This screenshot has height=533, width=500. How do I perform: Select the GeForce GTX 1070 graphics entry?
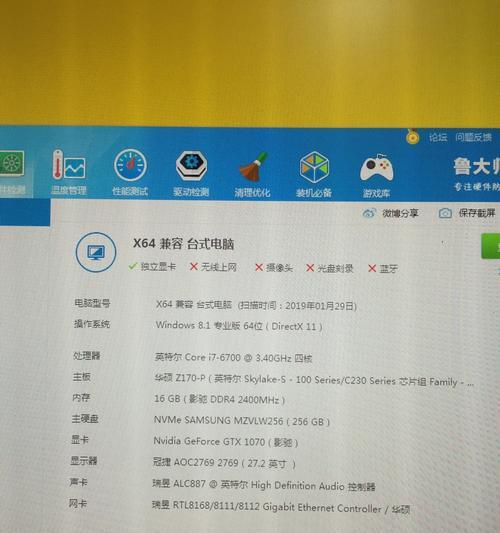pos(226,442)
